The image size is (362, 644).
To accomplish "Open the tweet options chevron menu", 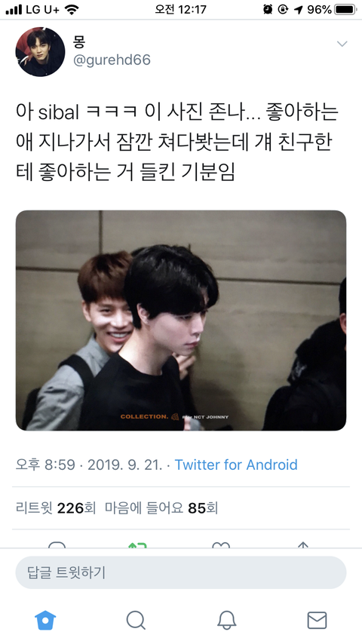I will (x=342, y=44).
